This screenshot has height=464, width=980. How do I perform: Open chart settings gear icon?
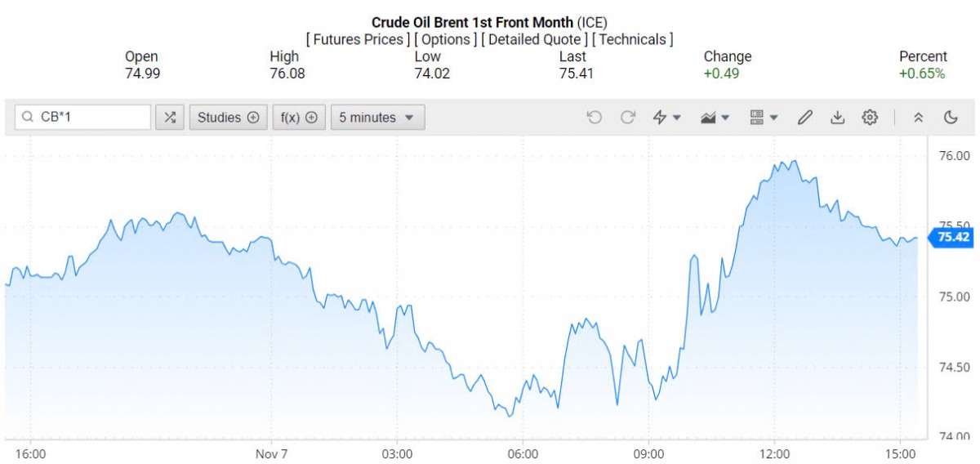coord(870,118)
